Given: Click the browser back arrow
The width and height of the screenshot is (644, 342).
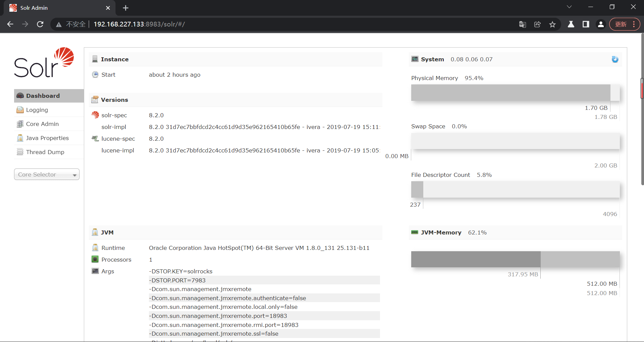Looking at the screenshot, I should 10,24.
